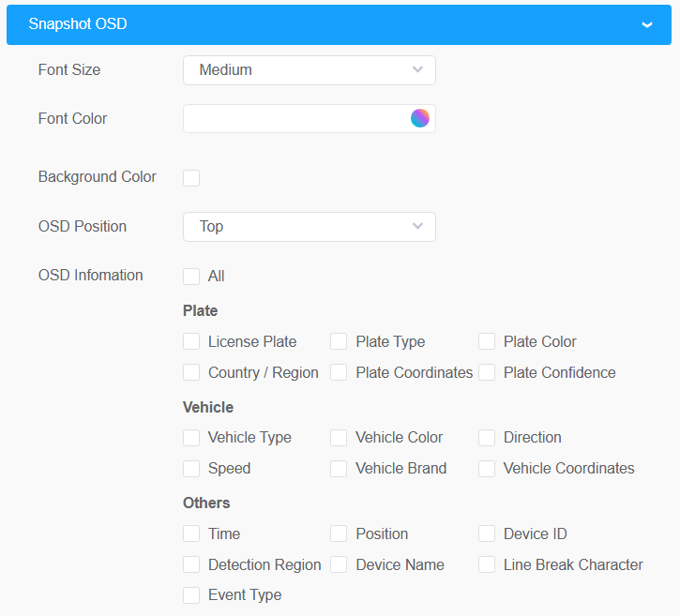Open the OSD Position dropdown
The image size is (680, 616).
[310, 227]
